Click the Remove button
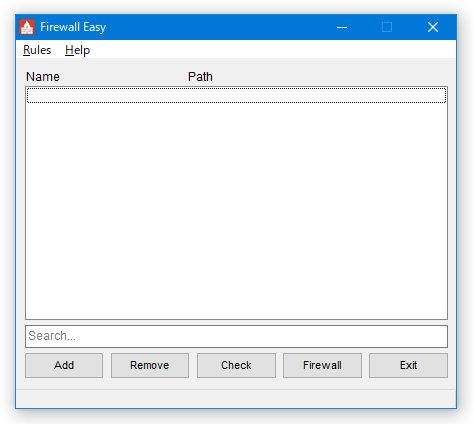 [150, 365]
